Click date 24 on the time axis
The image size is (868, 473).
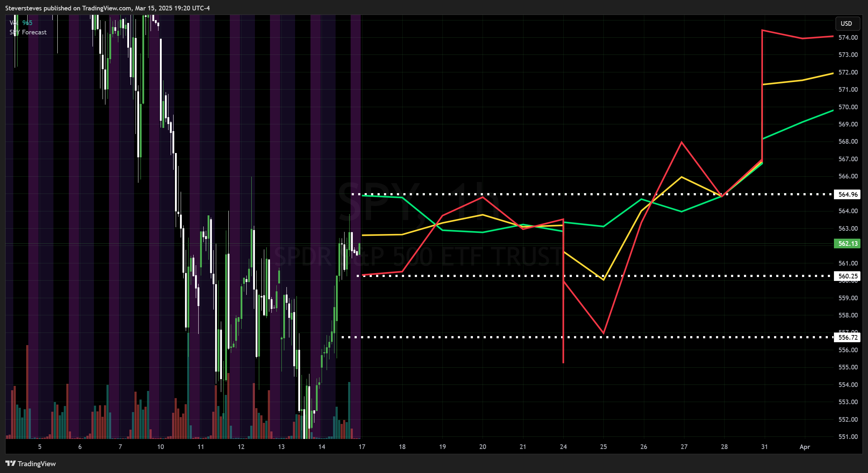point(563,446)
